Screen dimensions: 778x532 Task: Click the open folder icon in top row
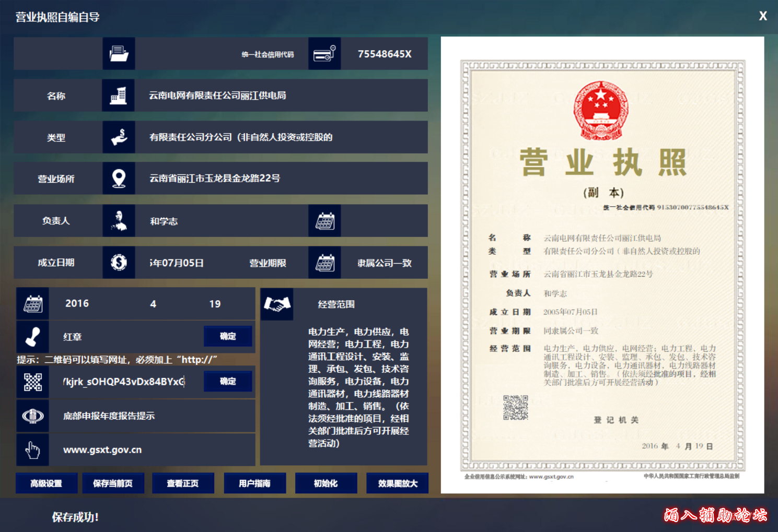119,54
